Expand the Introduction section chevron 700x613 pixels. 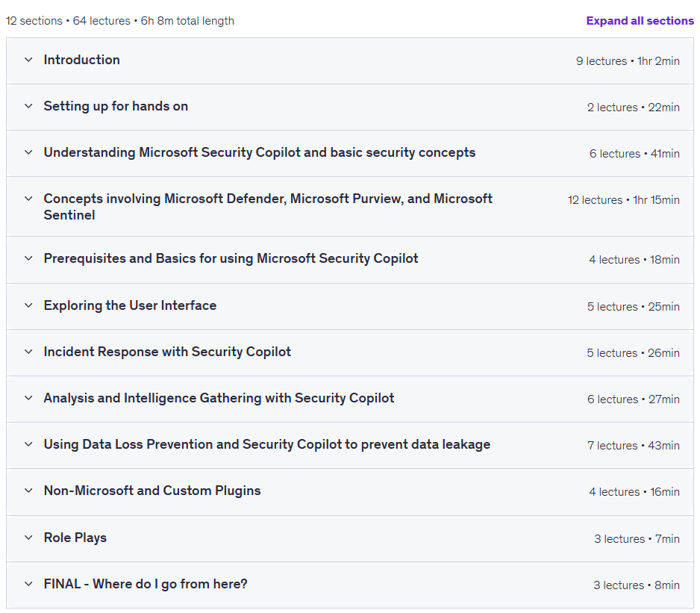[x=28, y=60]
